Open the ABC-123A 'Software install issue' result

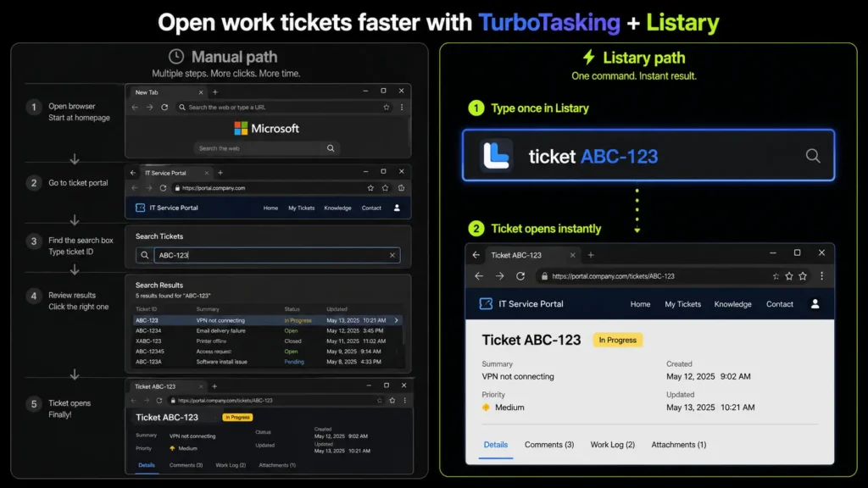268,362
